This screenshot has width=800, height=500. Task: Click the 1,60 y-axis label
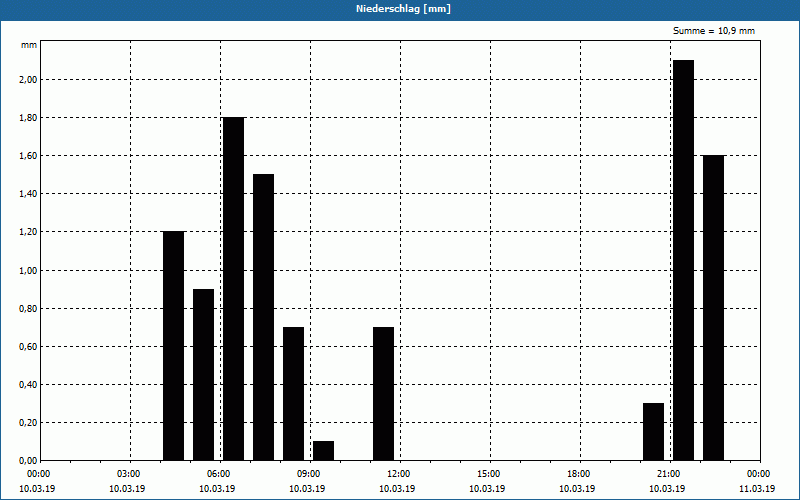(x=28, y=156)
